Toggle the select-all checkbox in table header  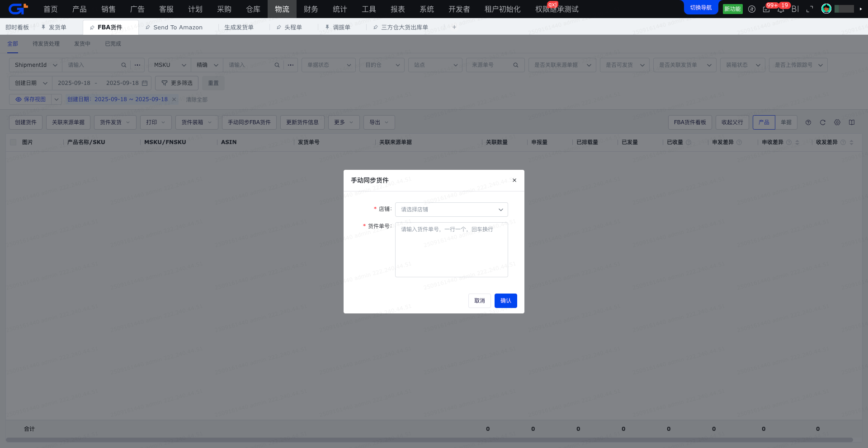13,142
